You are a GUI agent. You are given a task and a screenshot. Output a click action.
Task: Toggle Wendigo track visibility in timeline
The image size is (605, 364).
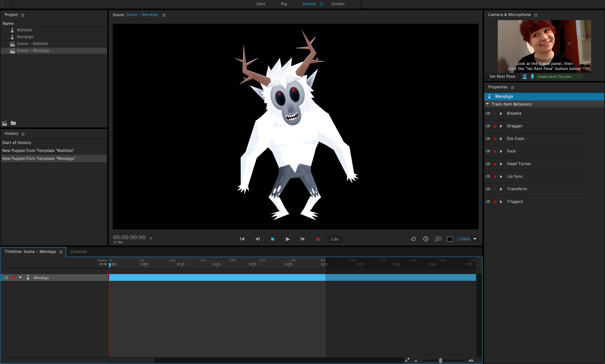pos(6,278)
